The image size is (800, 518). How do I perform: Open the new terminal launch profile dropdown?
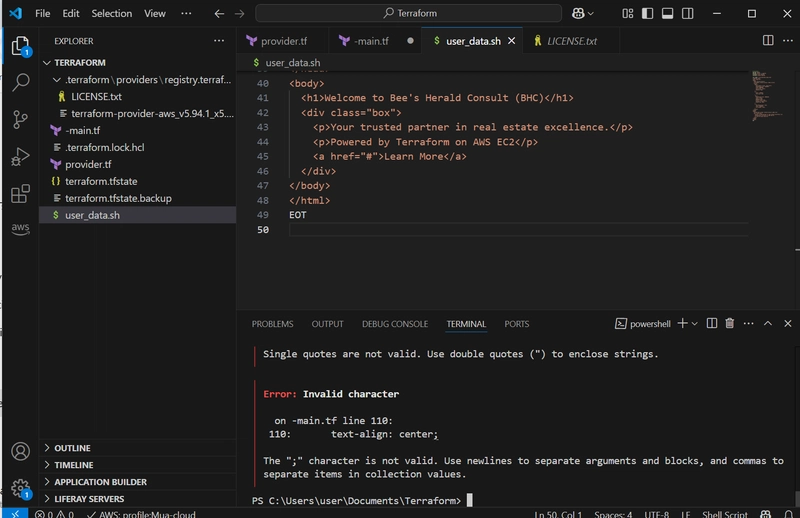(694, 324)
